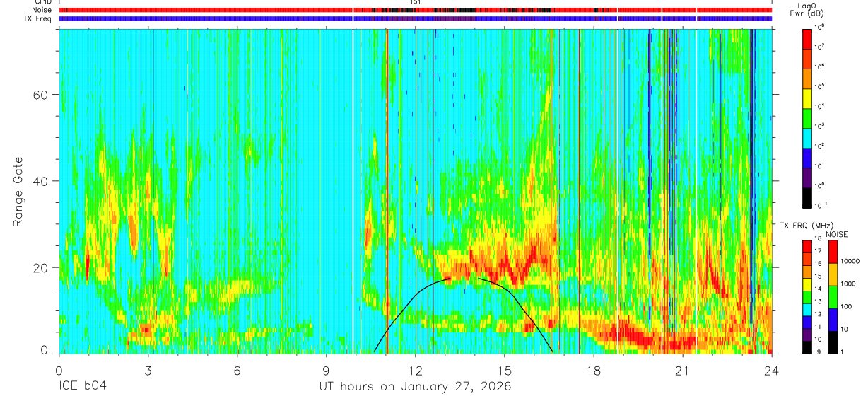This screenshot has height=401, width=868.
Task: Click the top red segment of the Lag0 Pwr color bar
Action: (807, 38)
